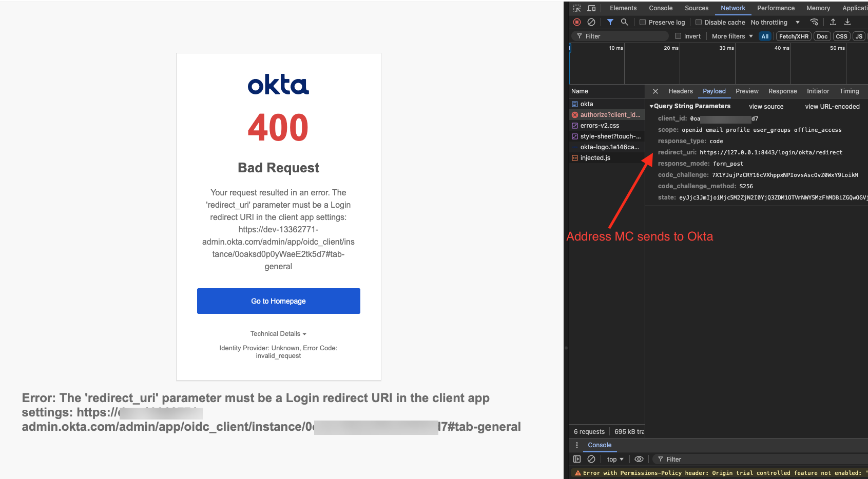
Task: Show the console sidebar
Action: coord(577,459)
